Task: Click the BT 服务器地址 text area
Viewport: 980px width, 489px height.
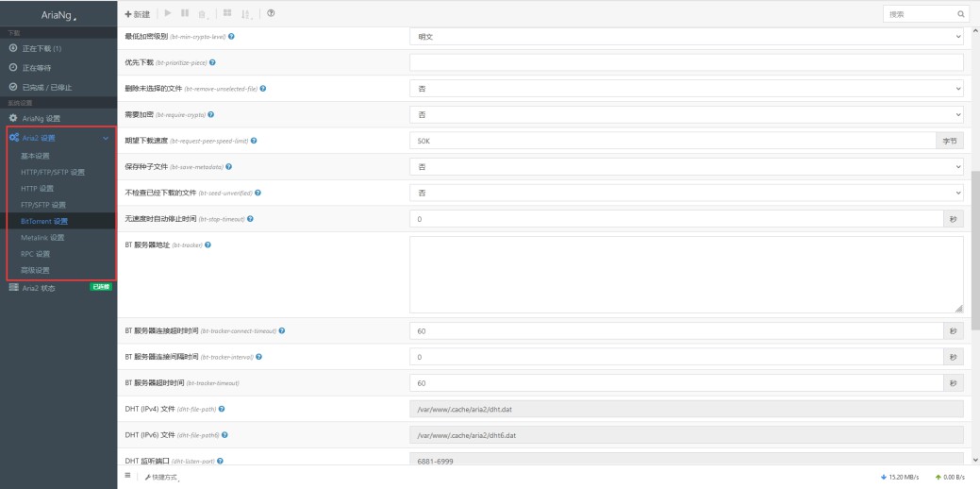Action: [686, 274]
